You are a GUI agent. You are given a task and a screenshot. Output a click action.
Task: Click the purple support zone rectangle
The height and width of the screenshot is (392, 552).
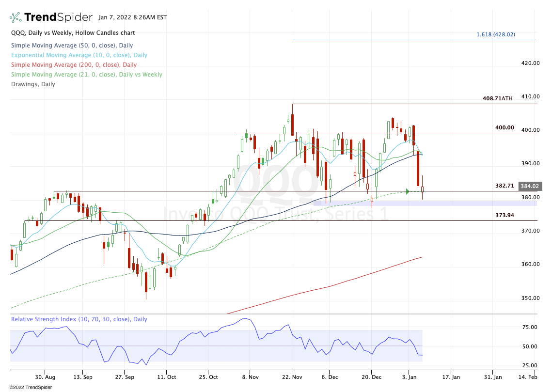click(x=425, y=204)
